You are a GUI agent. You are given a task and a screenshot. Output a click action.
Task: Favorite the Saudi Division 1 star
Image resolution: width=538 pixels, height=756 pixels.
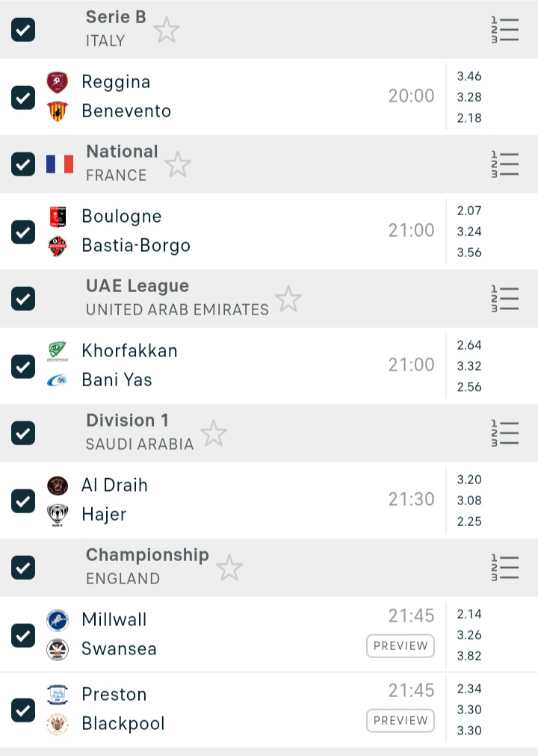tap(214, 434)
